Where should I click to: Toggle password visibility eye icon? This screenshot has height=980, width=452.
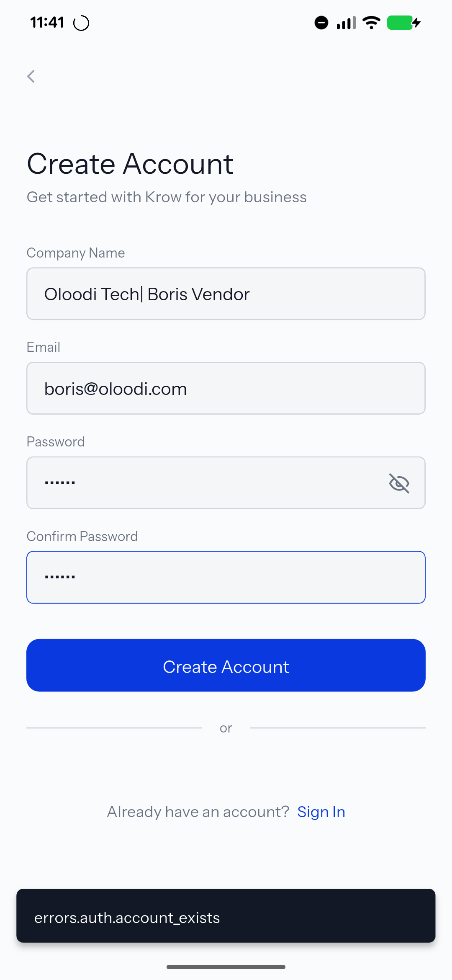(399, 483)
